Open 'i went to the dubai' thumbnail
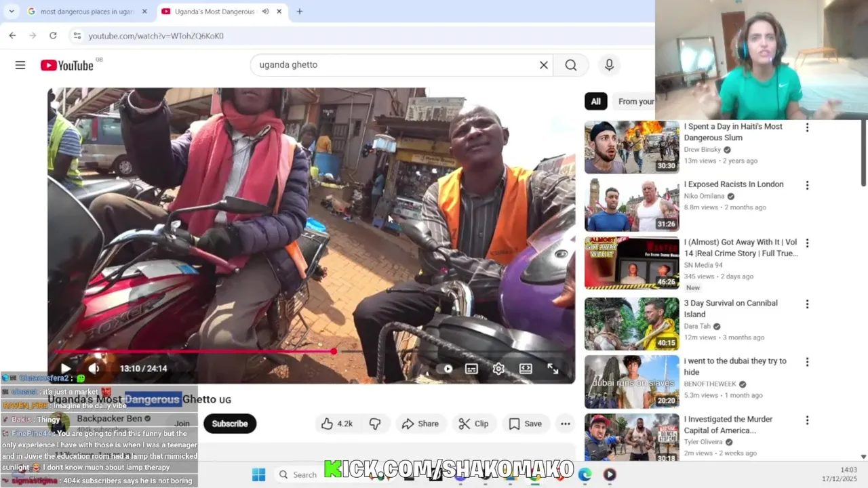The height and width of the screenshot is (488, 868). coord(631,382)
